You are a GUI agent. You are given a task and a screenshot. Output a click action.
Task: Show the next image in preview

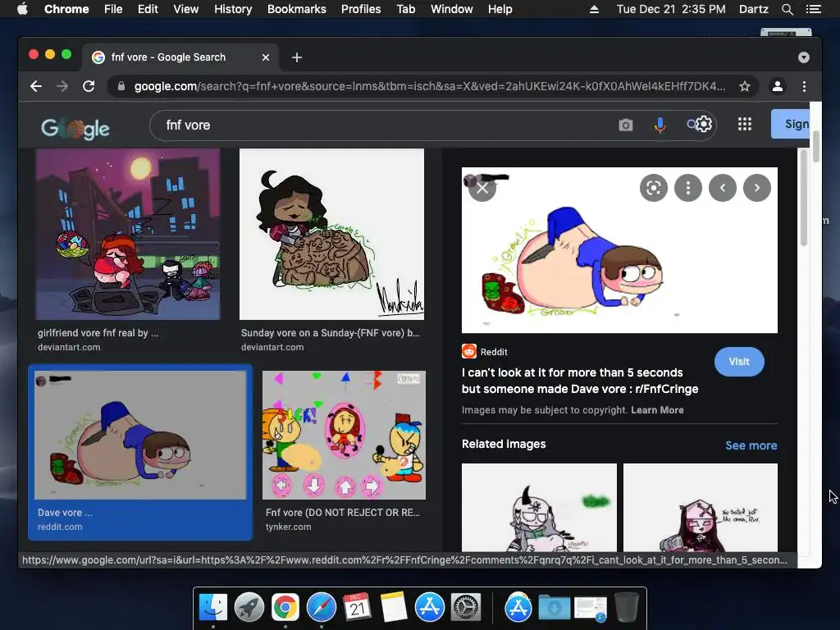pyautogui.click(x=757, y=188)
